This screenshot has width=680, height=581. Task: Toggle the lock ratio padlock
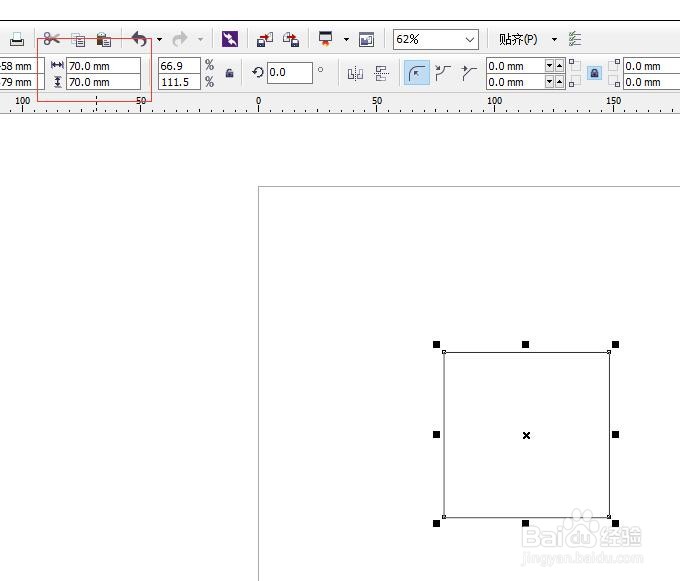(229, 73)
